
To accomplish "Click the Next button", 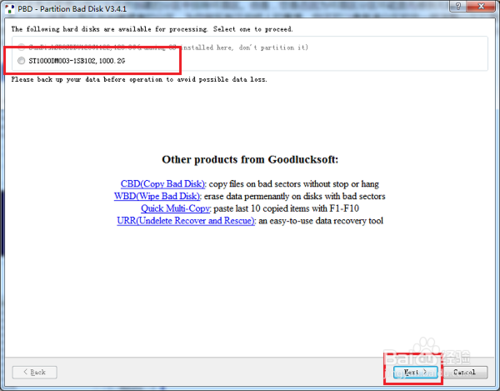I will [415, 372].
